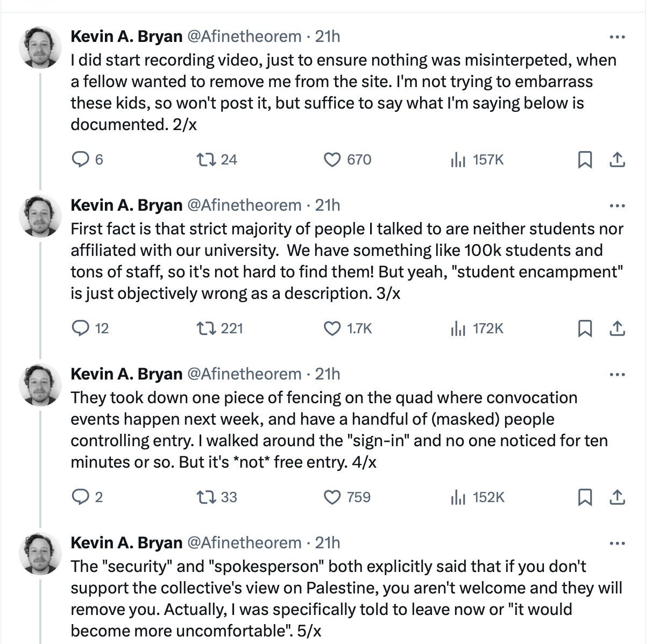The width and height of the screenshot is (652, 644).
Task: Open more options on the 3/x tweet
Action: (x=617, y=206)
